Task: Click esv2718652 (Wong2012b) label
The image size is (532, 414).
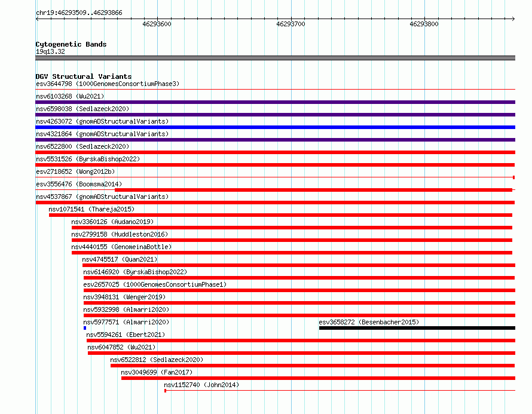Action: [x=75, y=171]
